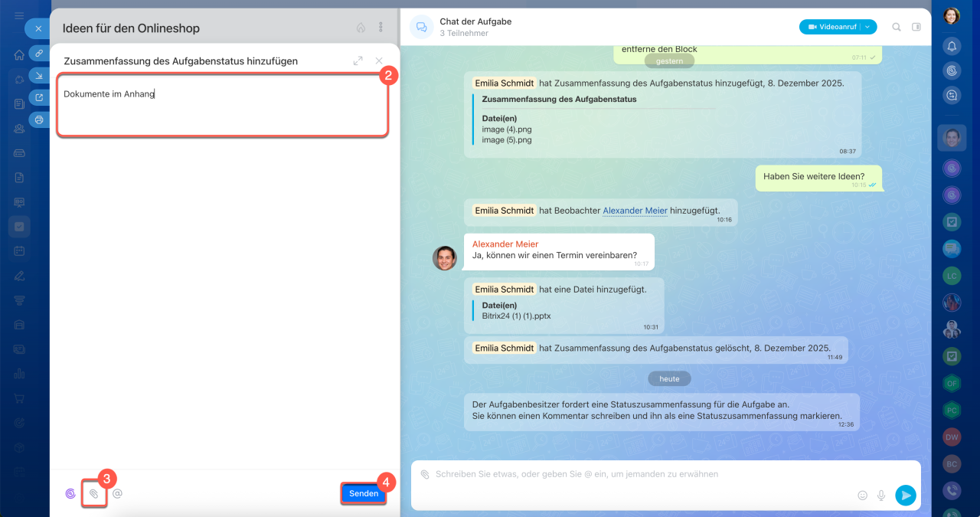
Task: Select the 'DW' chat in right sidebar
Action: [952, 437]
